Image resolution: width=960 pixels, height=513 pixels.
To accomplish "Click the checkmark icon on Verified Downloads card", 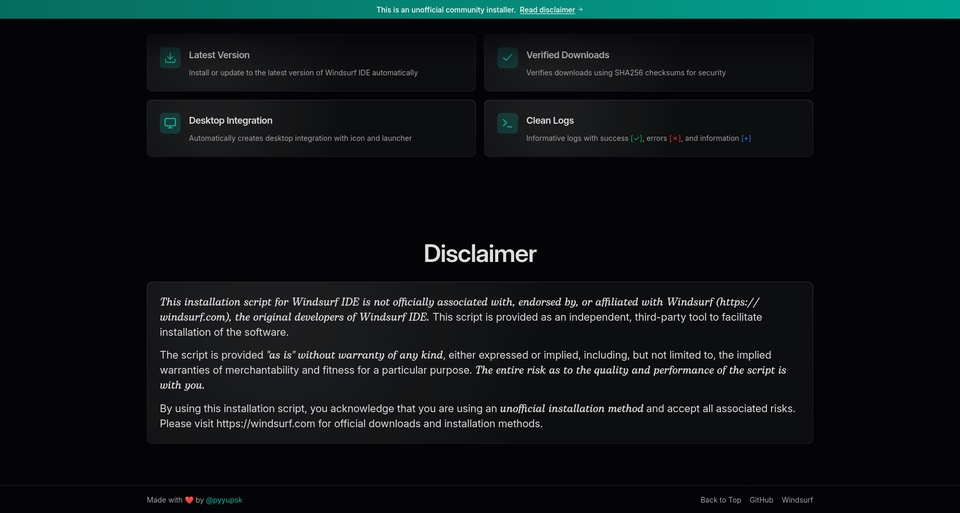I will click(508, 58).
